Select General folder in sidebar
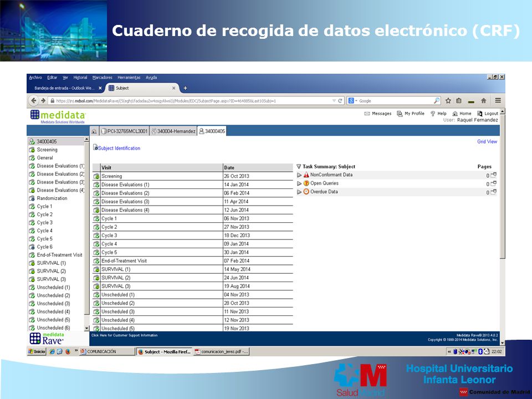The width and height of the screenshot is (532, 399). click(x=45, y=158)
